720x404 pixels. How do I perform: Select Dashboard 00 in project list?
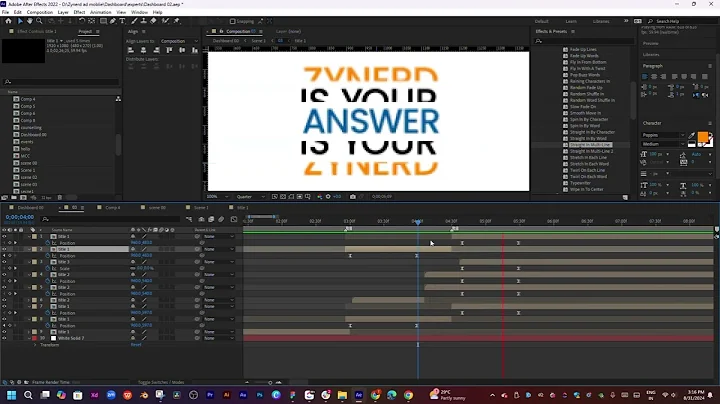coord(33,135)
